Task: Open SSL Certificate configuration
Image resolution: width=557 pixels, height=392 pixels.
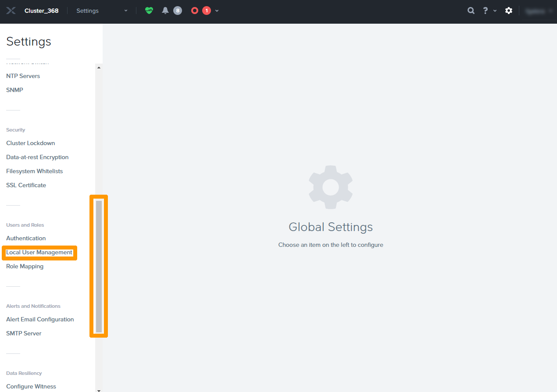Action: pos(26,185)
